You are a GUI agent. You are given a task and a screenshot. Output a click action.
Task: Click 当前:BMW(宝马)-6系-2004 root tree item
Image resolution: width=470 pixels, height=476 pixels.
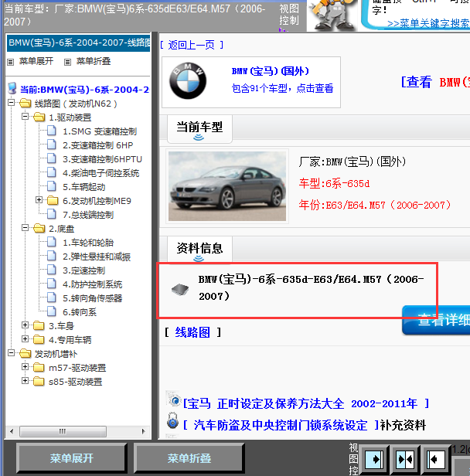[85, 90]
